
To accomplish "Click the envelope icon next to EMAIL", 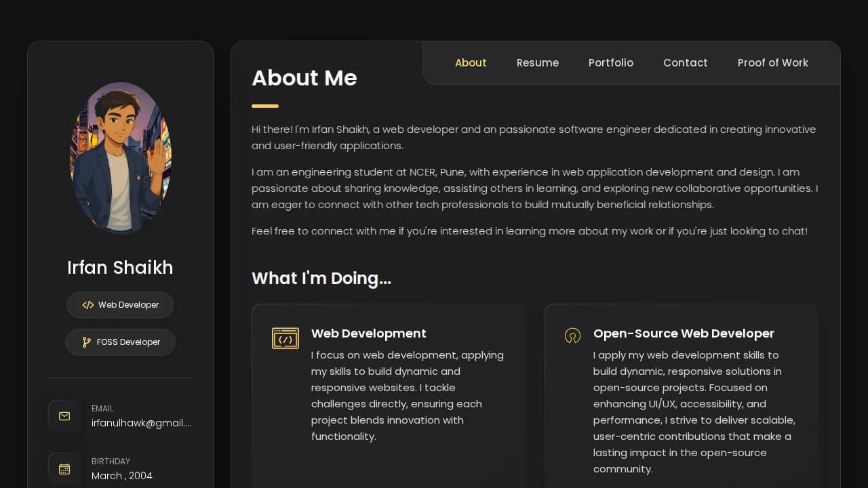I will click(64, 415).
